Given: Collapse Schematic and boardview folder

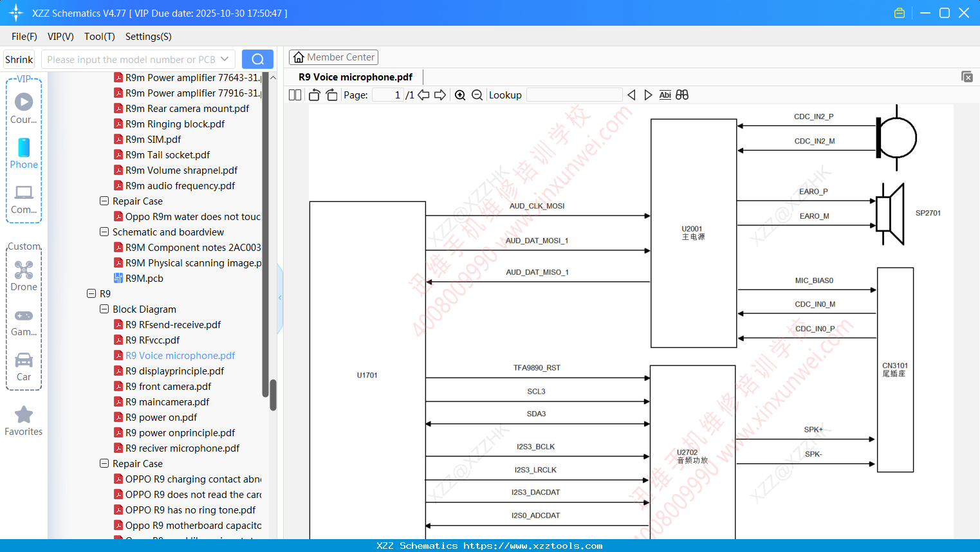Looking at the screenshot, I should [104, 232].
